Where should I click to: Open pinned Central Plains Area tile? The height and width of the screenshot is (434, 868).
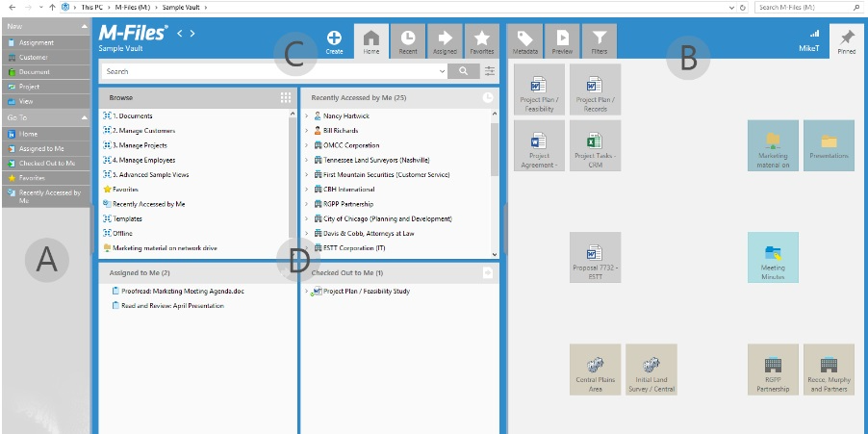595,370
